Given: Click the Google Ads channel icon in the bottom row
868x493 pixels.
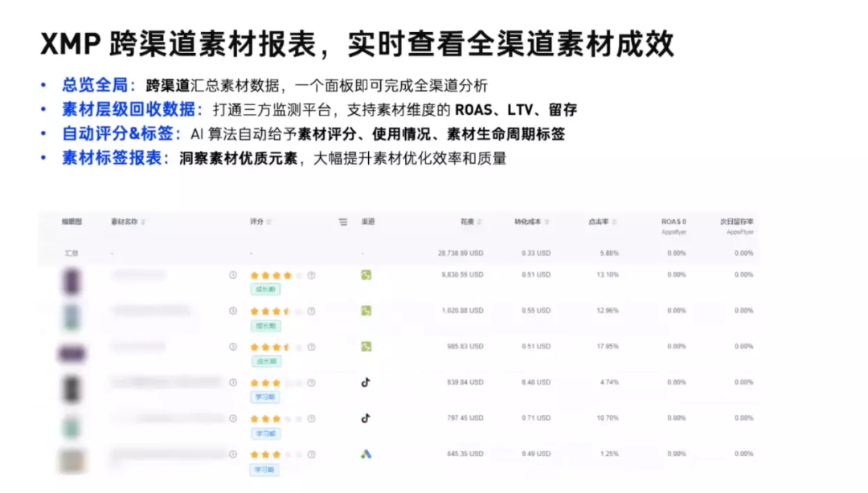Looking at the screenshot, I should click(x=367, y=452).
